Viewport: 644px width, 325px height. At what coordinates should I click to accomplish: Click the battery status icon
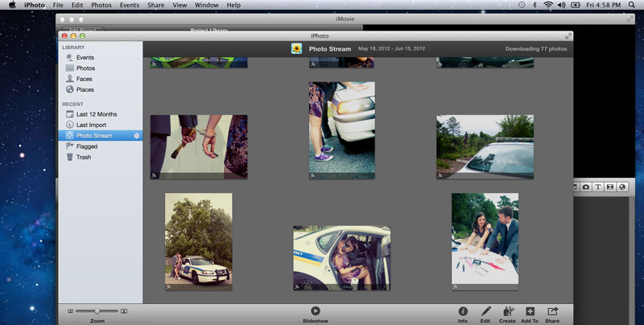[x=576, y=5]
